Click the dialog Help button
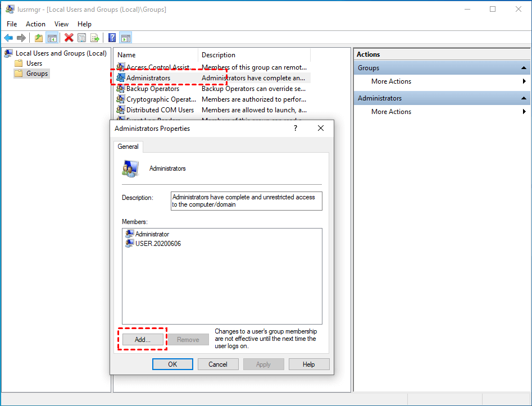The width and height of the screenshot is (532, 406). 309,364
